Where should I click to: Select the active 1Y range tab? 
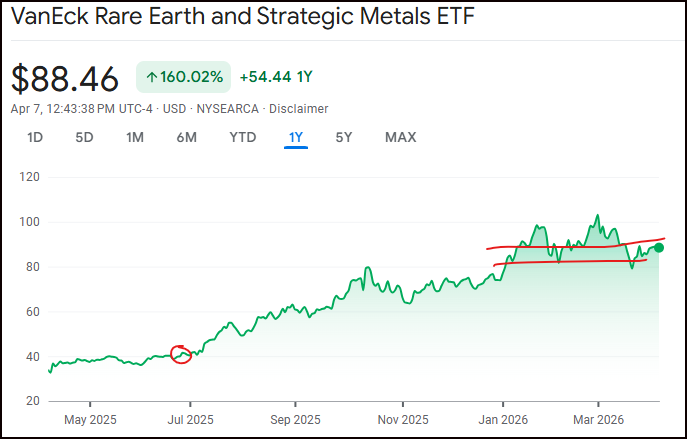(x=295, y=137)
